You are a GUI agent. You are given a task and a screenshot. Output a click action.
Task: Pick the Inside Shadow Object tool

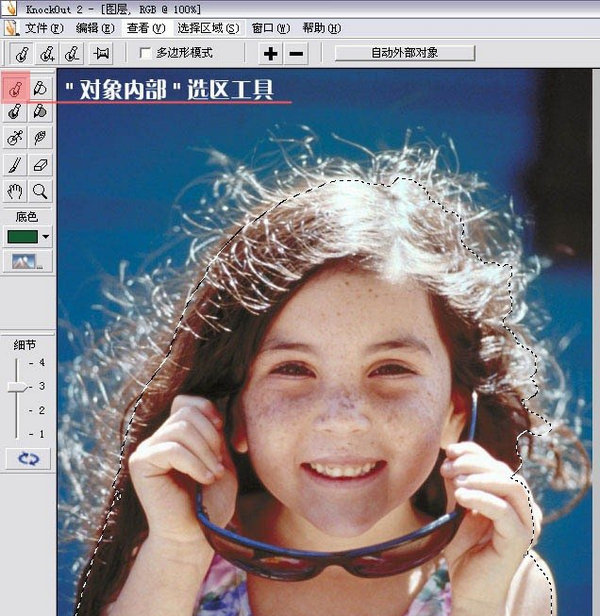(15, 112)
